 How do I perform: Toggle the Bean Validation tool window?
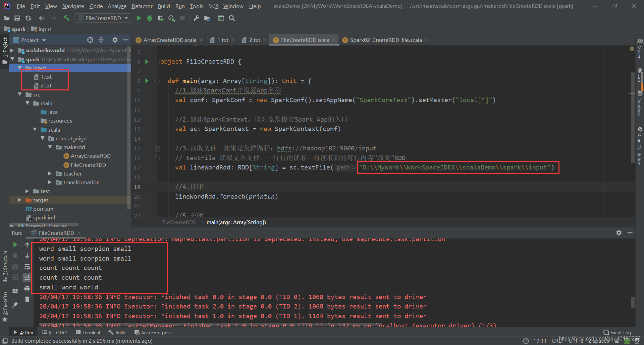[x=640, y=146]
